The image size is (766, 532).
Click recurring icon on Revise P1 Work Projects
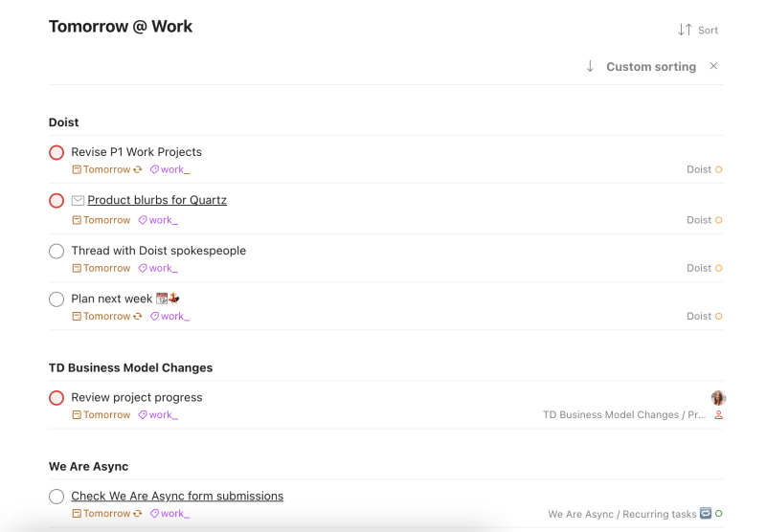pyautogui.click(x=138, y=169)
